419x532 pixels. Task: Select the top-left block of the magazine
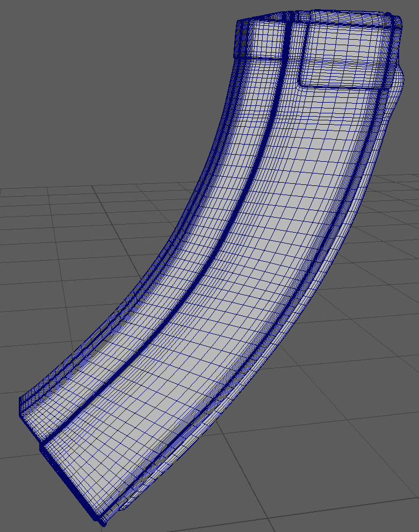pyautogui.click(x=261, y=40)
